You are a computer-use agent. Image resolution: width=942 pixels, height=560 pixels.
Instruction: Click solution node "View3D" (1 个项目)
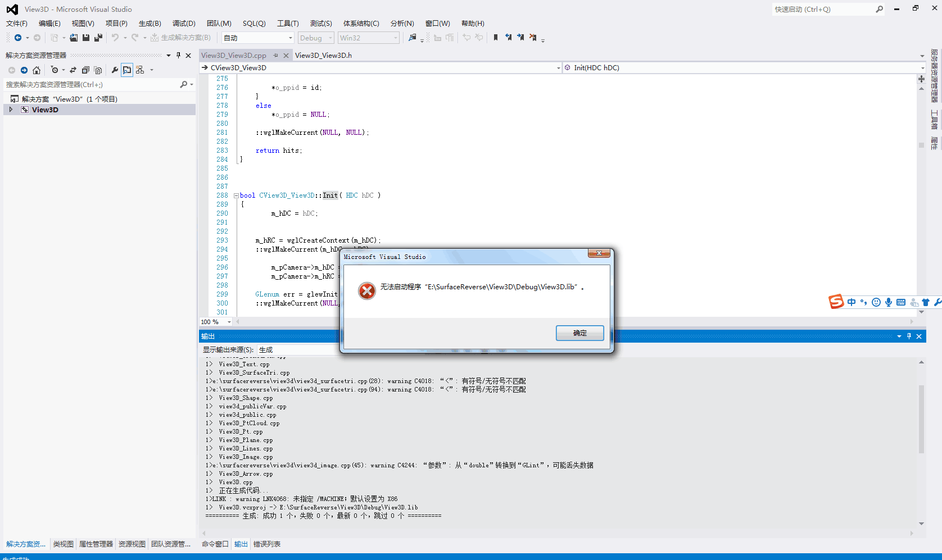(x=69, y=99)
